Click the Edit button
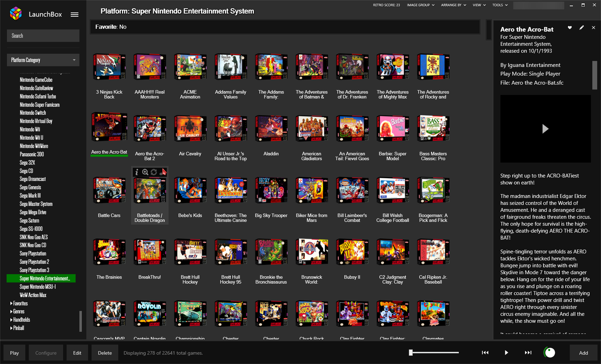The width and height of the screenshot is (601, 364). (77, 353)
